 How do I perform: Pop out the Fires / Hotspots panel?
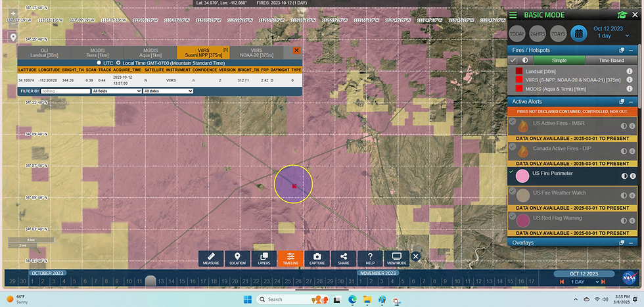pos(622,50)
